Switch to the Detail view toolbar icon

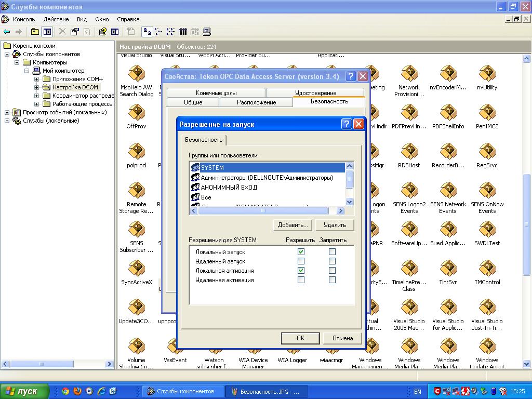pos(183,32)
